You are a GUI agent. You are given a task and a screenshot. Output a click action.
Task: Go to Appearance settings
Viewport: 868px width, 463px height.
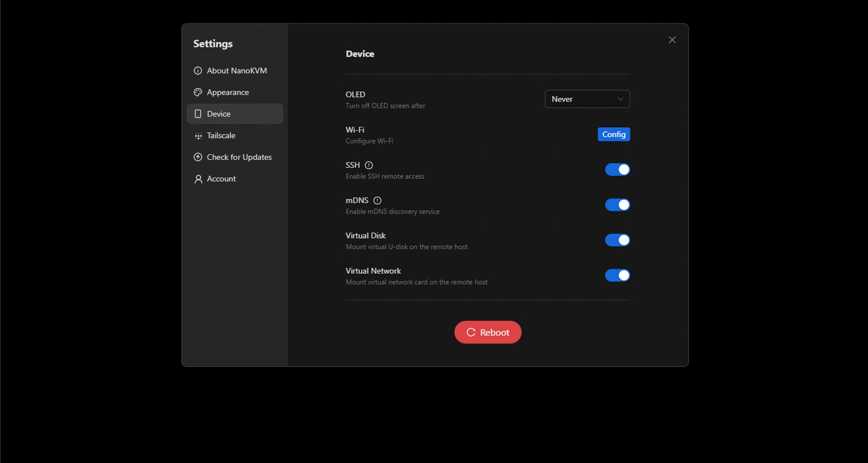coord(235,93)
